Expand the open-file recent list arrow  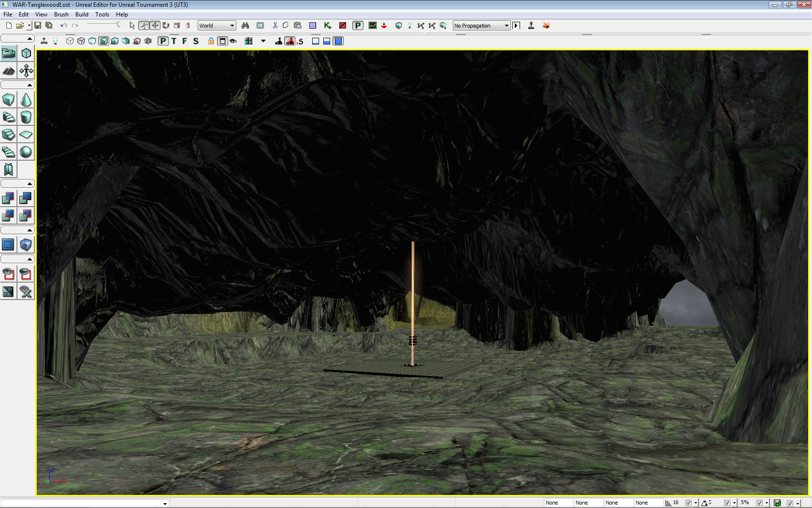29,26
